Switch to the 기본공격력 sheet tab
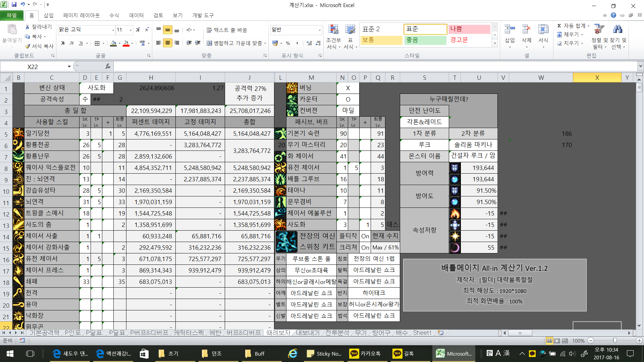 (44, 333)
